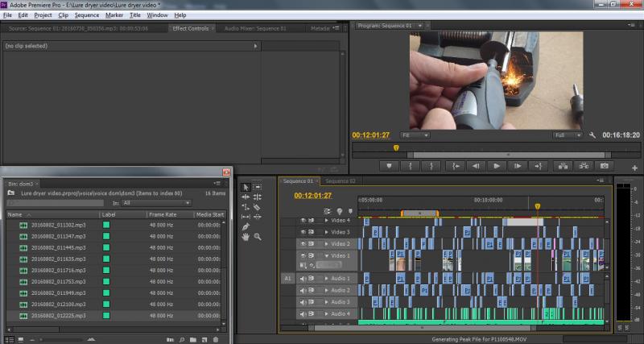The height and width of the screenshot is (344, 644).
Task: Toggle Video 2 track output eye
Action: click(303, 243)
